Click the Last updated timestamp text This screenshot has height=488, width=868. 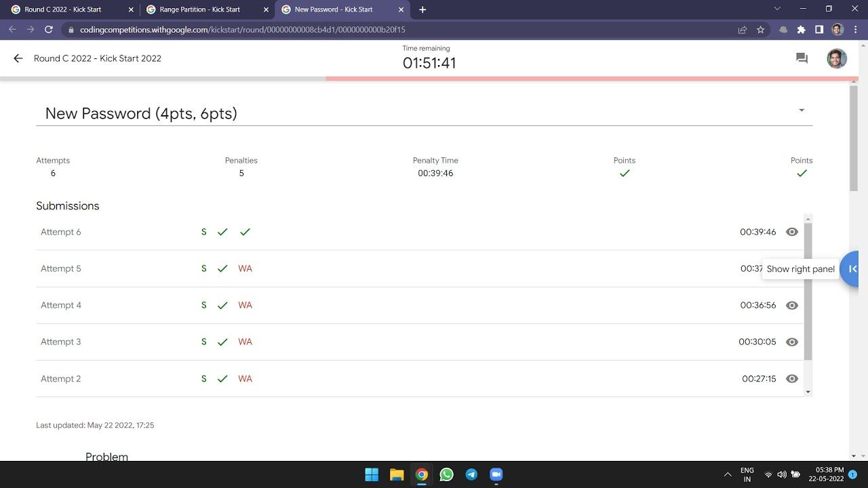(x=95, y=425)
